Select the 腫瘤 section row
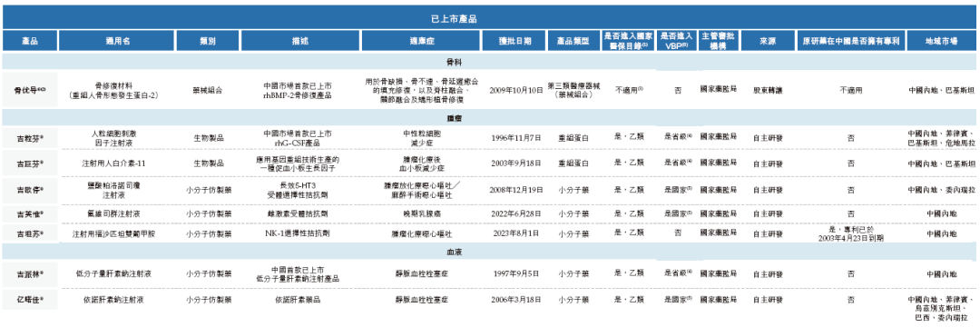This screenshot has width=980, height=327. (x=489, y=117)
